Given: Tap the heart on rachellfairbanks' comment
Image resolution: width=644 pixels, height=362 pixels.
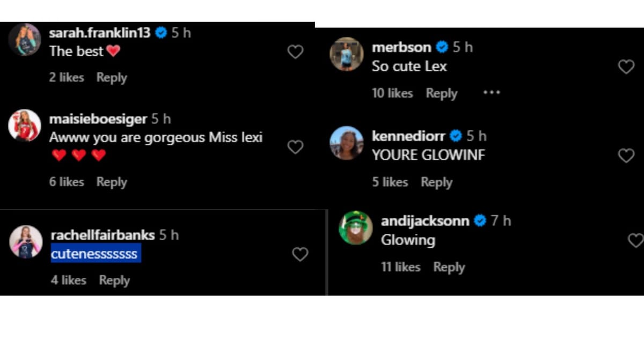Looking at the screenshot, I should click(300, 254).
